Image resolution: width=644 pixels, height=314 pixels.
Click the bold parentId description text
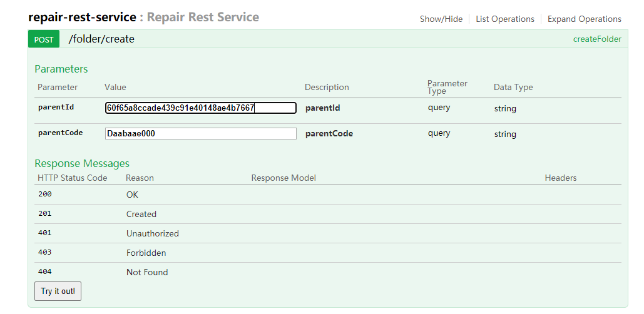pos(322,108)
